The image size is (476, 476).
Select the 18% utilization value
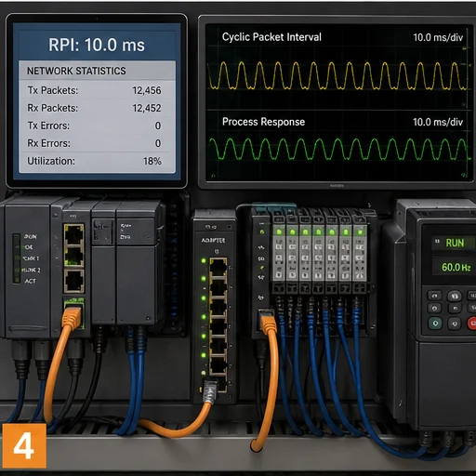click(152, 161)
